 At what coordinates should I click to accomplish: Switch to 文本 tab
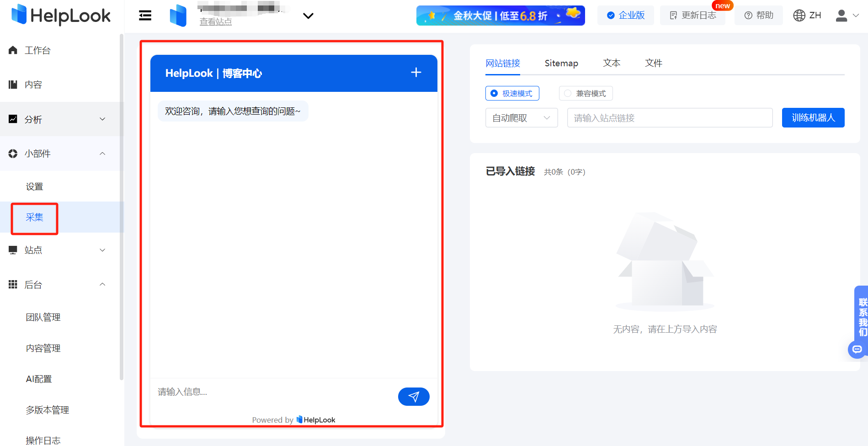(x=612, y=63)
